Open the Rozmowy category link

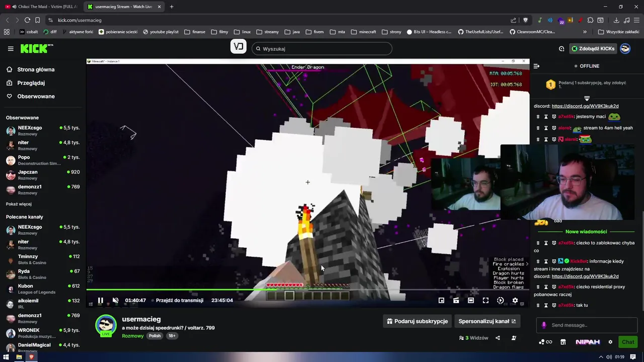pyautogui.click(x=133, y=336)
